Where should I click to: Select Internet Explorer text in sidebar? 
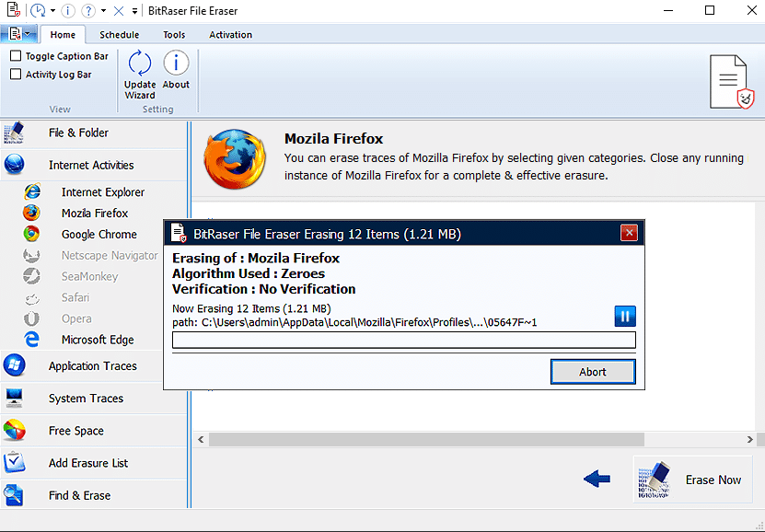click(x=103, y=192)
